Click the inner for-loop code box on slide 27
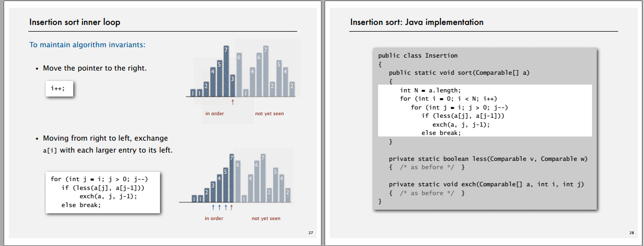 click(102, 192)
